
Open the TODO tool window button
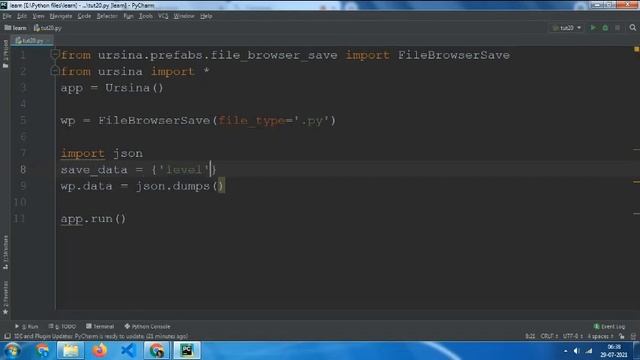pyautogui.click(x=62, y=327)
